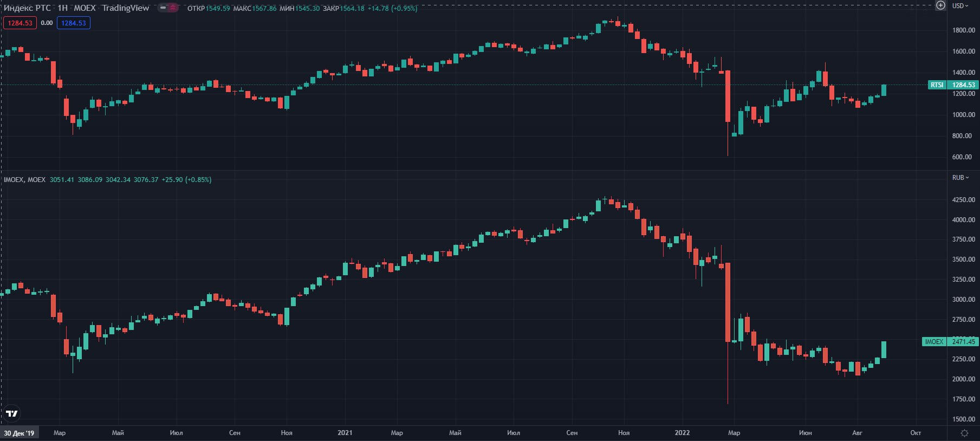The width and height of the screenshot is (980, 441).
Task: Open chart settings gear icon
Action: point(964,433)
